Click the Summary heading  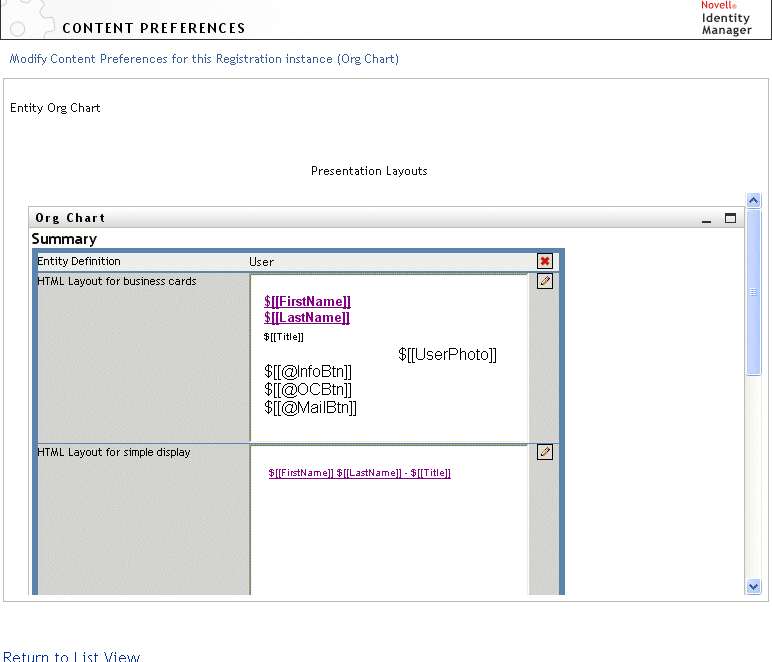click(x=64, y=239)
